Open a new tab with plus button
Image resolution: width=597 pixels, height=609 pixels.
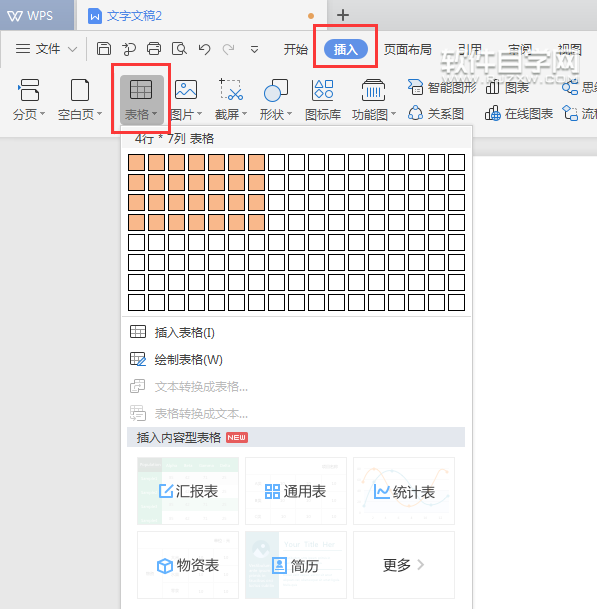pos(343,15)
